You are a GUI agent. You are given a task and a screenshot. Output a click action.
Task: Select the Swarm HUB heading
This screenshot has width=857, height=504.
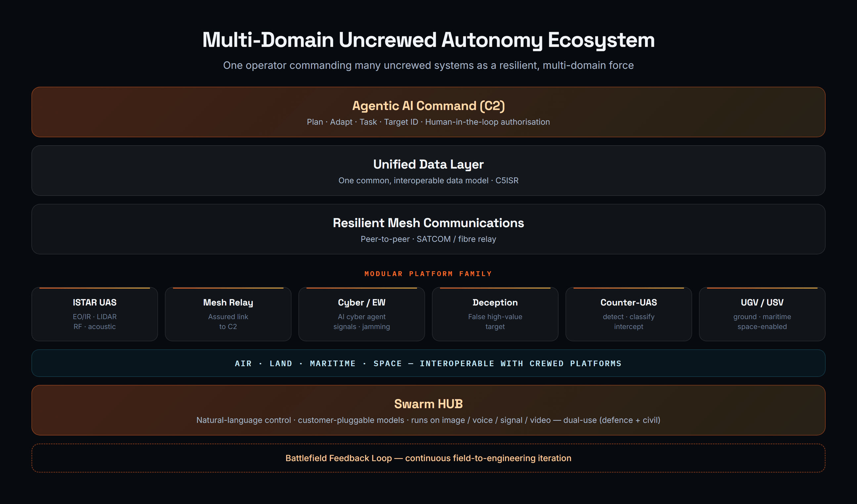click(428, 404)
